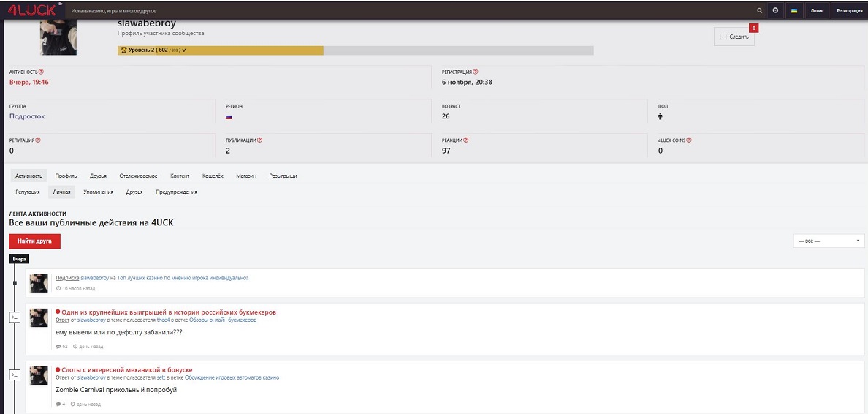The image size is (868, 414).
Task: Expand the timeline marker for bookmaker winnings post
Action: coord(15,317)
